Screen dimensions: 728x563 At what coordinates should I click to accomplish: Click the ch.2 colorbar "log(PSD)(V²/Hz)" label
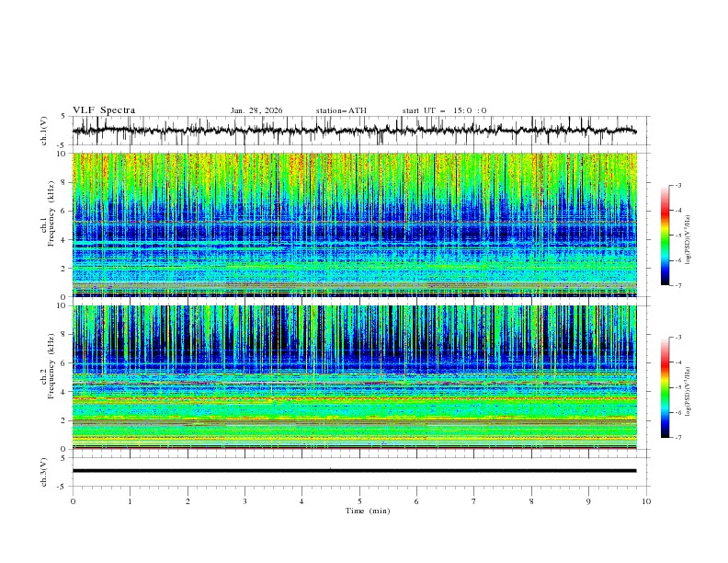click(x=688, y=392)
